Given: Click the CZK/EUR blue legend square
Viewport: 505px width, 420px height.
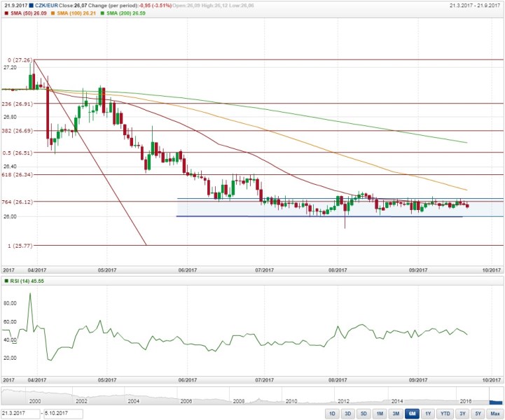Looking at the screenshot, I should click(x=32, y=5).
